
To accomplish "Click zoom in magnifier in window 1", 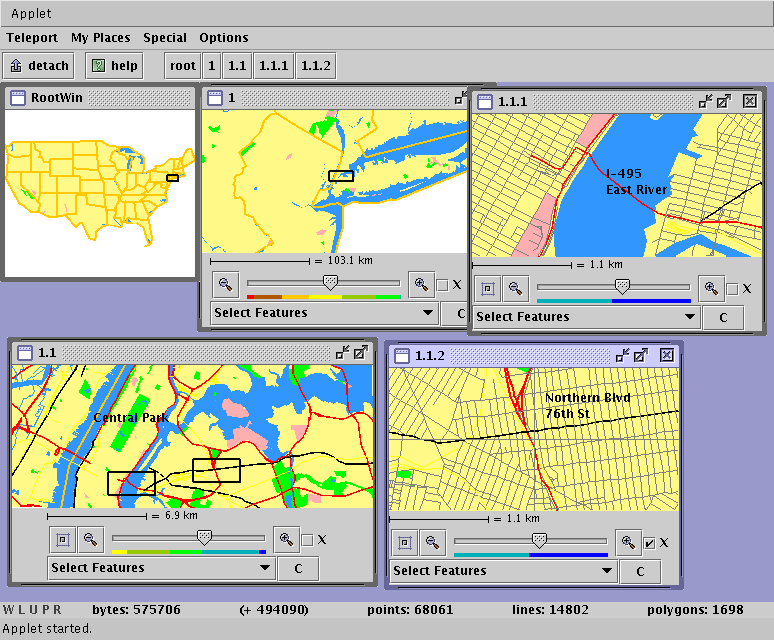I will 420,284.
